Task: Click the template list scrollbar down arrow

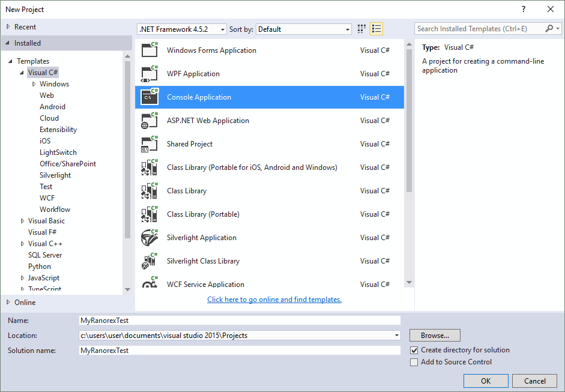Action: [409, 283]
